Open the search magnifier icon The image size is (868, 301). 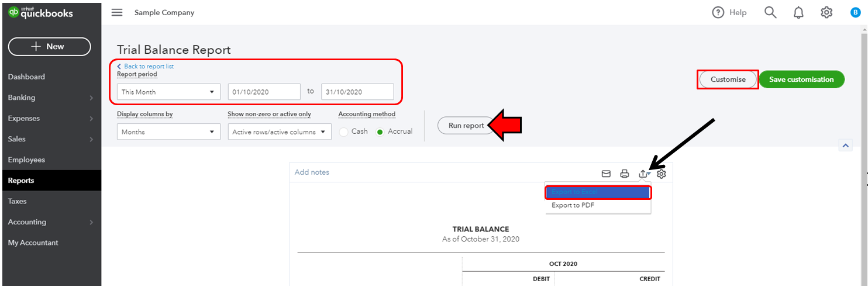(x=770, y=12)
